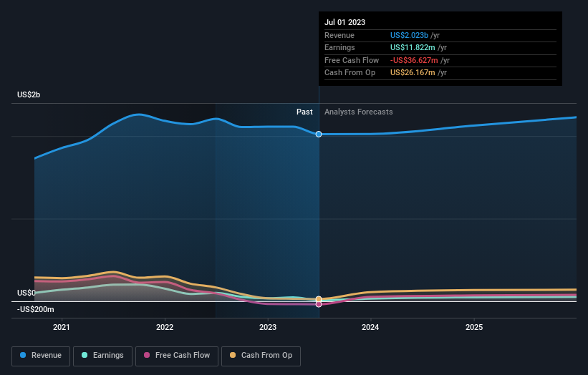Image resolution: width=588 pixels, height=375 pixels.
Task: Click the 2021 x-axis label
Action: pyautogui.click(x=61, y=327)
